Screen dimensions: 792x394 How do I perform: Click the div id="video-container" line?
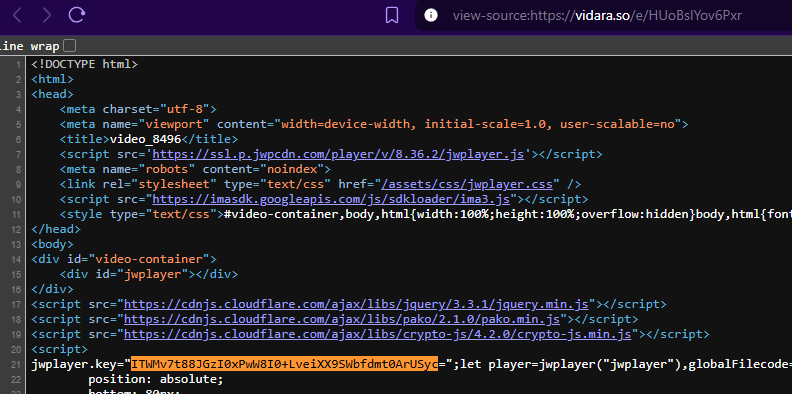point(124,260)
